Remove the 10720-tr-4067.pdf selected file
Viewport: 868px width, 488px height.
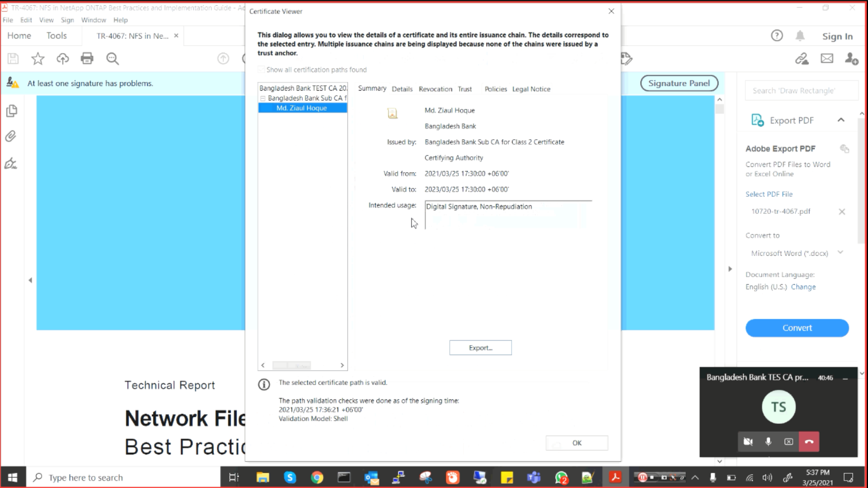coord(842,212)
